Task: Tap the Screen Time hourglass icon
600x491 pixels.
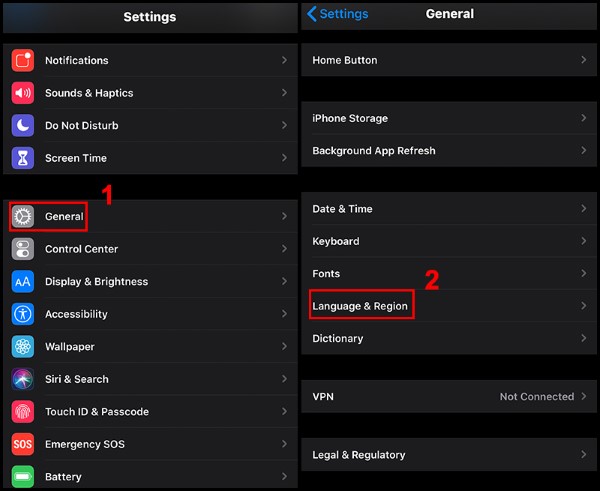Action: click(x=23, y=158)
